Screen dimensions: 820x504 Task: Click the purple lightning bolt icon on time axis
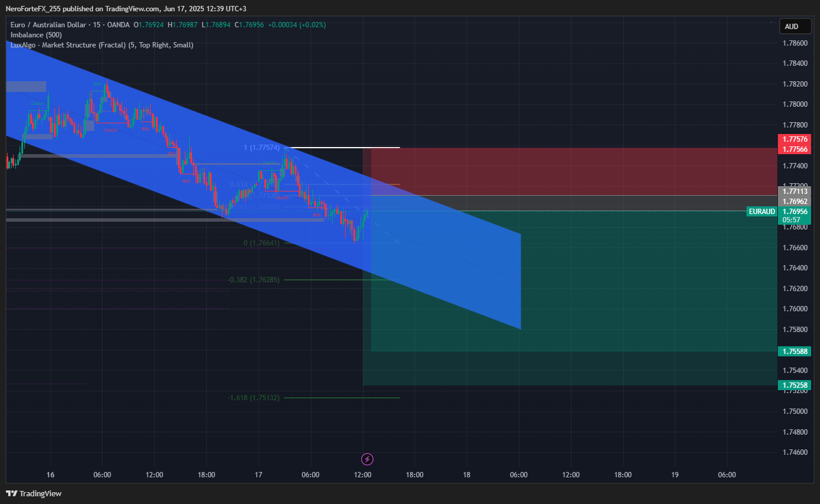[368, 459]
